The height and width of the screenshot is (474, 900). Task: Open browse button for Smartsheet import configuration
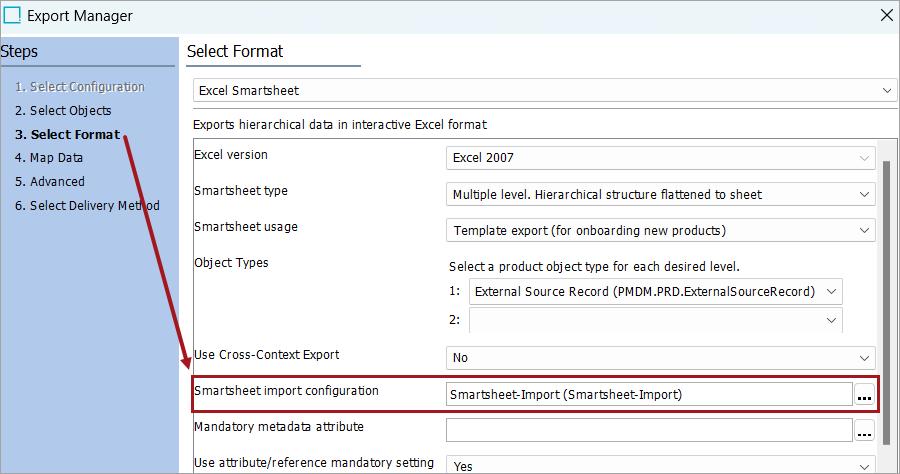(x=864, y=395)
